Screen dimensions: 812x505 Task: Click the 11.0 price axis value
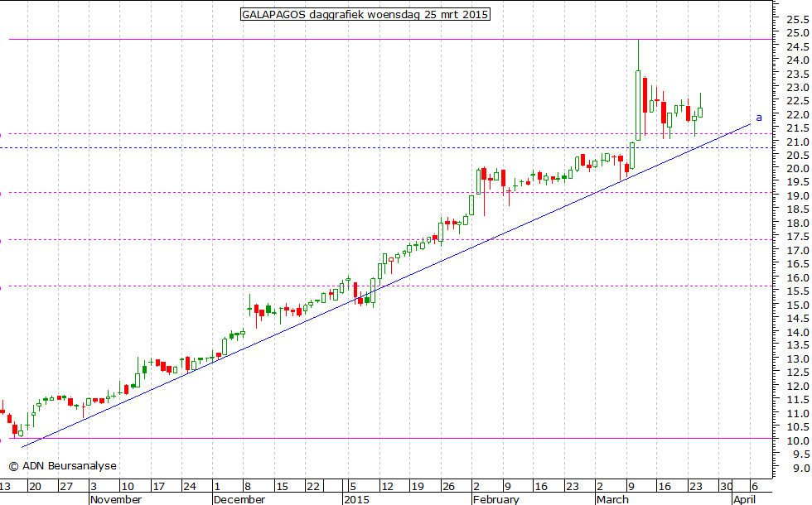pos(797,414)
